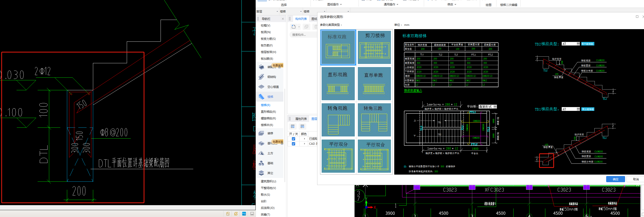
Task: Click the new component icon
Action: [294, 27]
